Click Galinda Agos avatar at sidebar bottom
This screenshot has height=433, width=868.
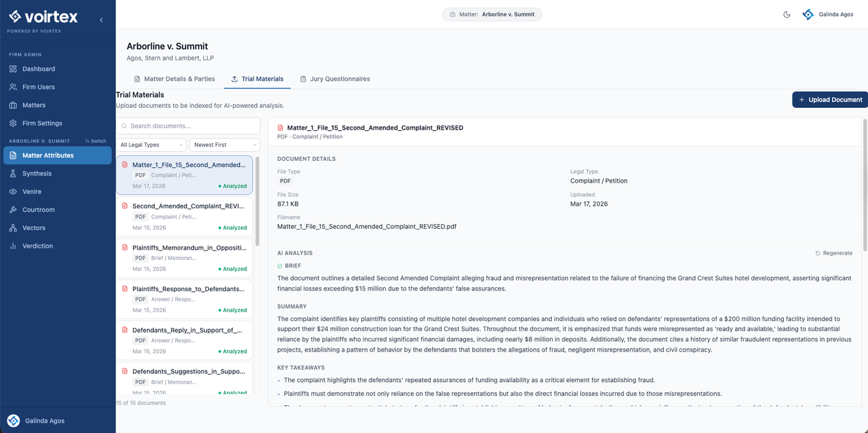13,421
